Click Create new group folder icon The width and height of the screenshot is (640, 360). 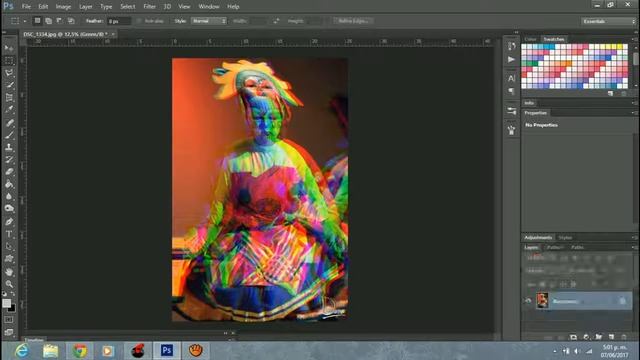[599, 337]
